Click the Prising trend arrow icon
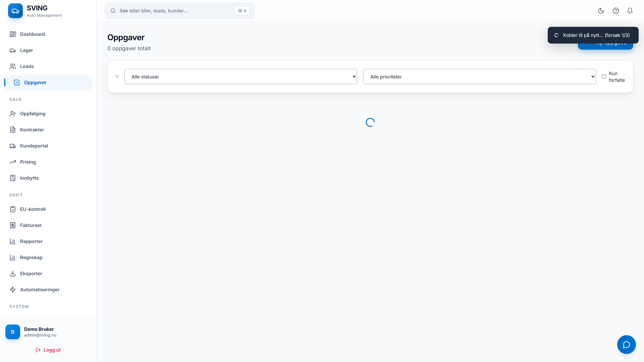Screen dimensions: 644x362 point(13,162)
